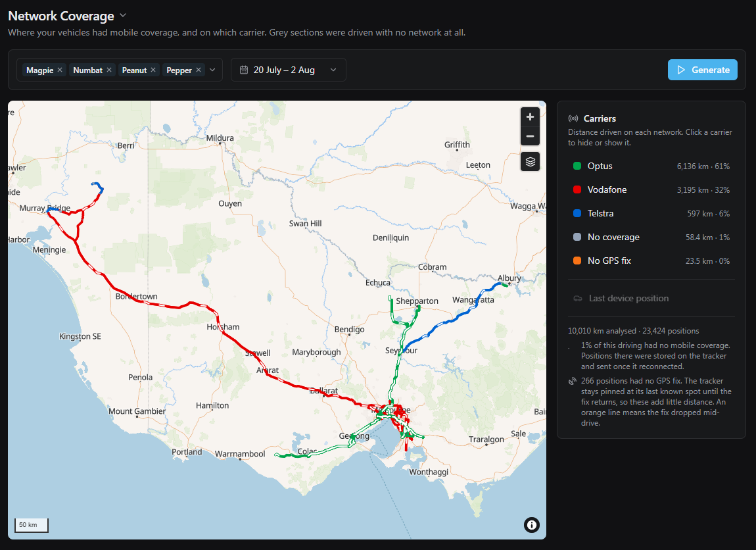Toggle the Telstra carrier visibility
Screen dimensions: 756x550
[651, 213]
